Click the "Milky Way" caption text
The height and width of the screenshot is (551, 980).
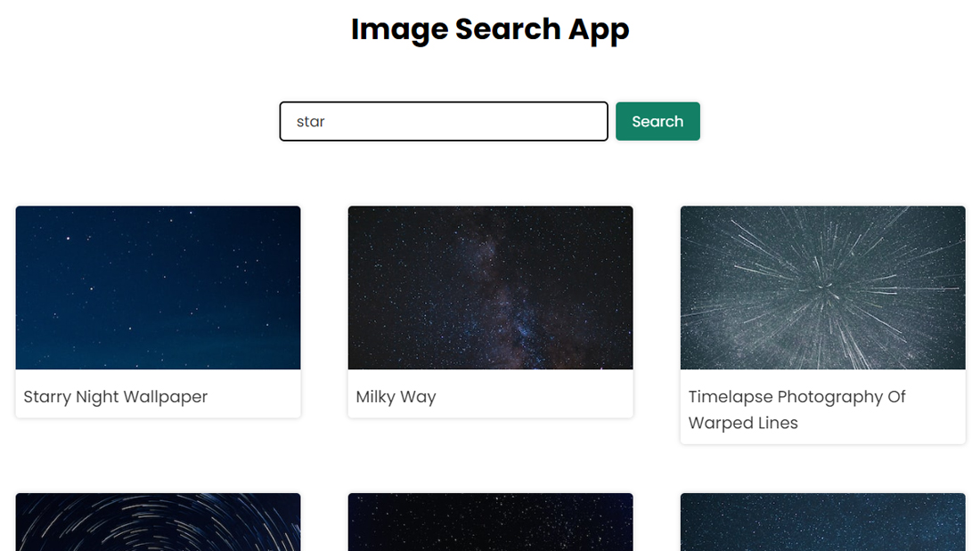pos(396,397)
